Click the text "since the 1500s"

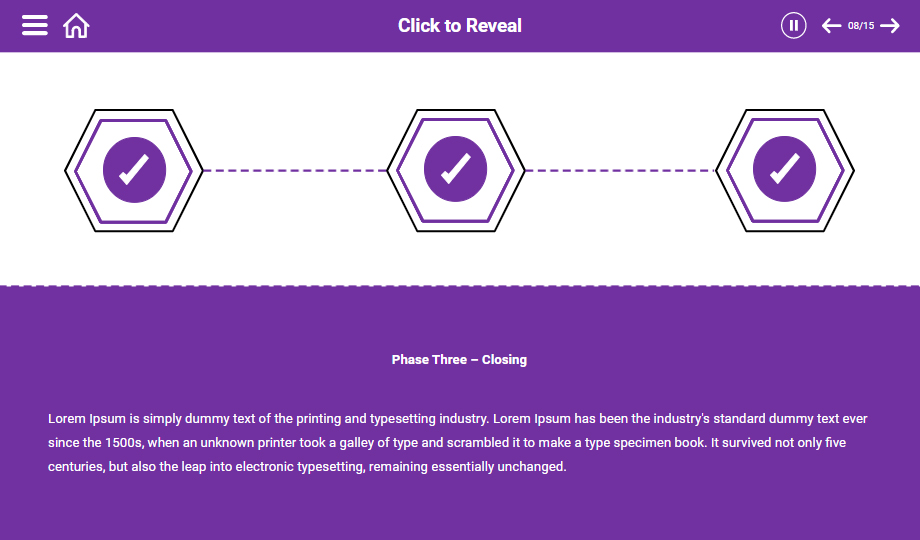(95, 442)
